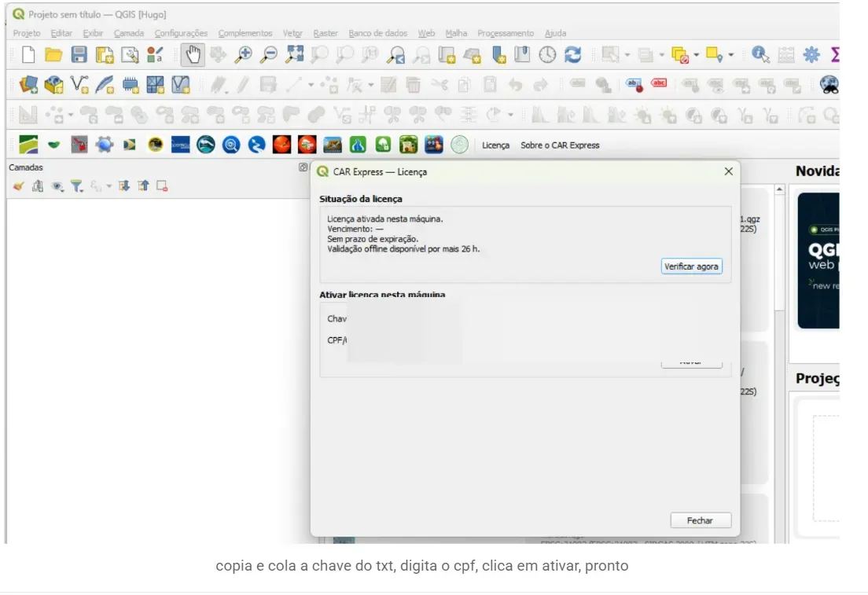Open Data Source Manager icon
The width and height of the screenshot is (868, 595).
tap(28, 85)
